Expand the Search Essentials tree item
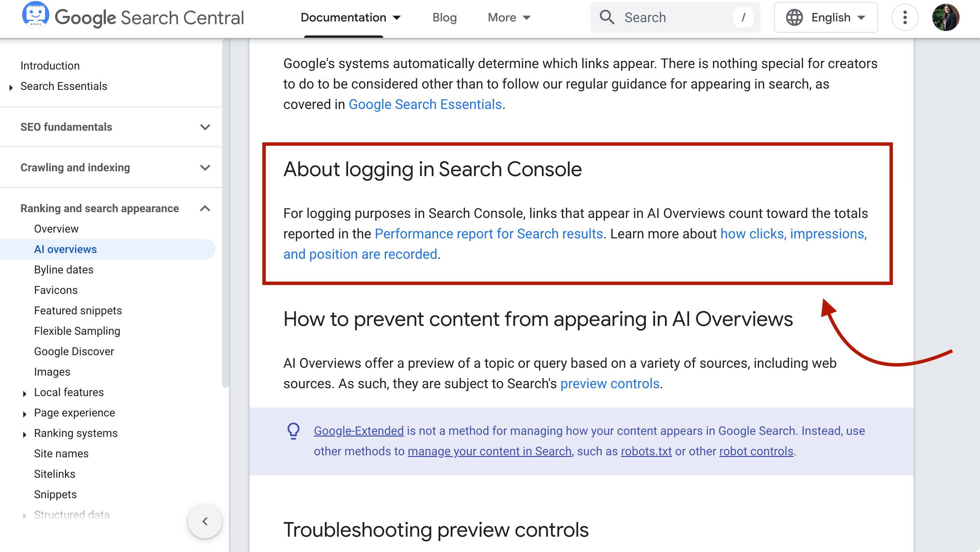 click(x=10, y=87)
